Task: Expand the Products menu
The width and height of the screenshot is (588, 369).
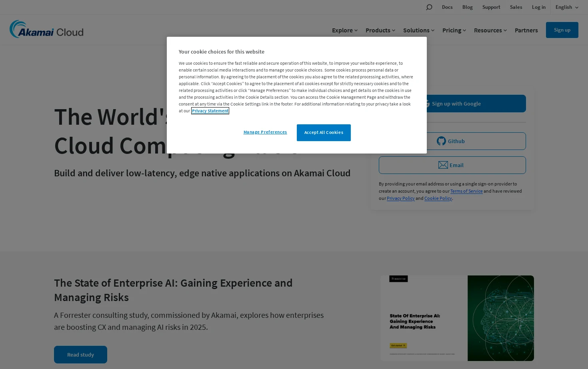Action: (x=380, y=30)
